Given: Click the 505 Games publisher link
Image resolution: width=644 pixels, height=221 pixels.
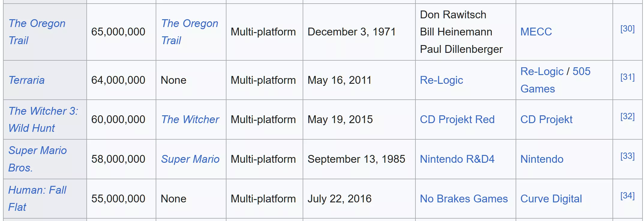Looking at the screenshot, I should pos(581,71).
